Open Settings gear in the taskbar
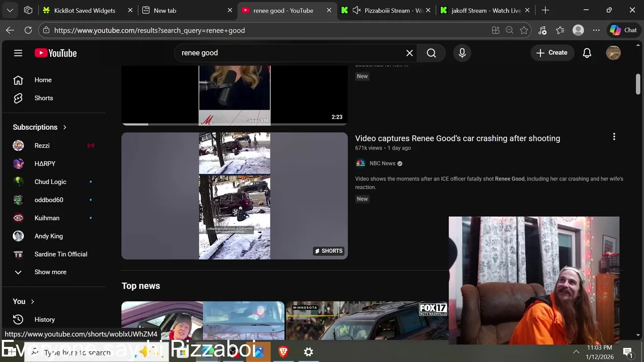This screenshot has height=362, width=644. (x=308, y=352)
